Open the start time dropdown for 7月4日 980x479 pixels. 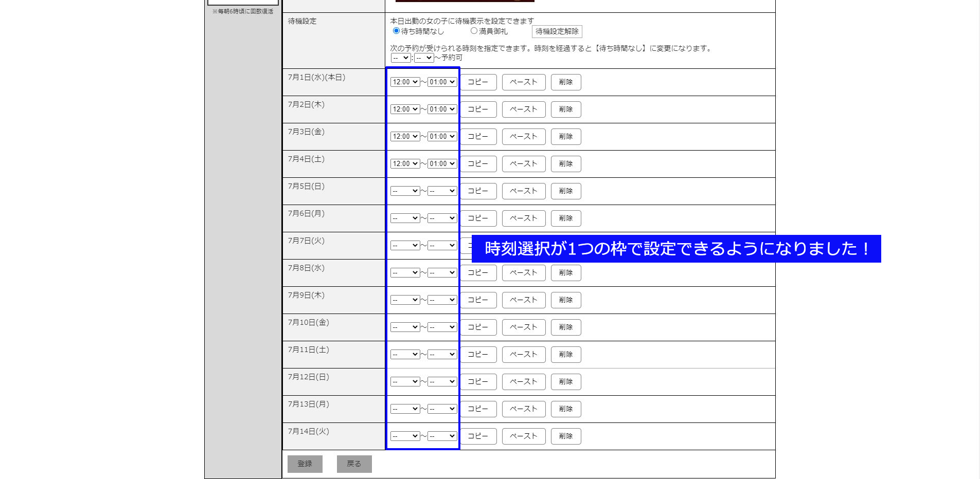coord(405,163)
